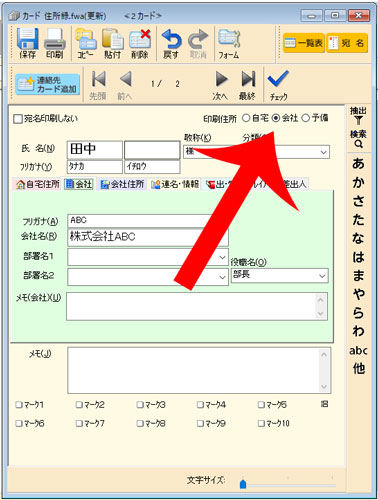Jump to さ index entries
The image size is (378, 500).
click(x=358, y=201)
